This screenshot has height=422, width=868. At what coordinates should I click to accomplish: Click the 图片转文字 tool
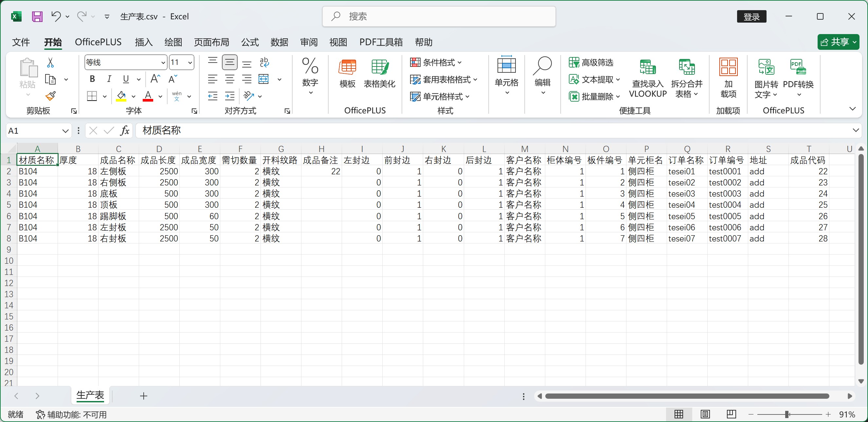coord(766,79)
